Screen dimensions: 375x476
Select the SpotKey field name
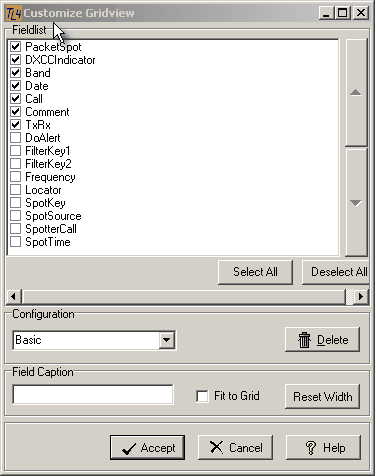coord(45,203)
